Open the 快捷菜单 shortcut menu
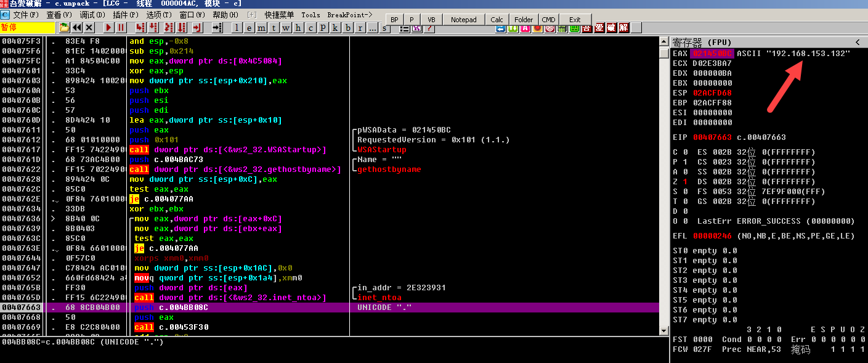 [280, 15]
